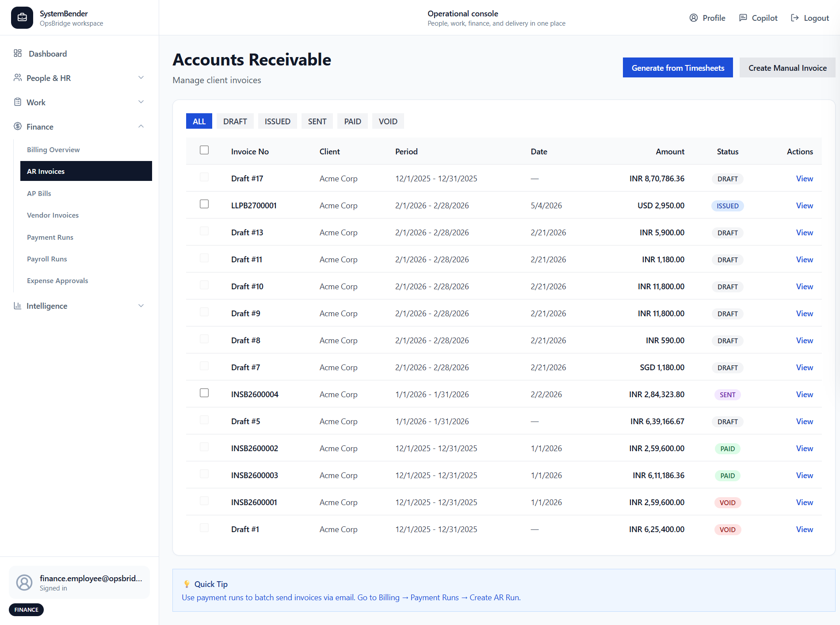This screenshot has width=840, height=625.
Task: Check the box for invoice LLPB2700001
Action: click(204, 204)
